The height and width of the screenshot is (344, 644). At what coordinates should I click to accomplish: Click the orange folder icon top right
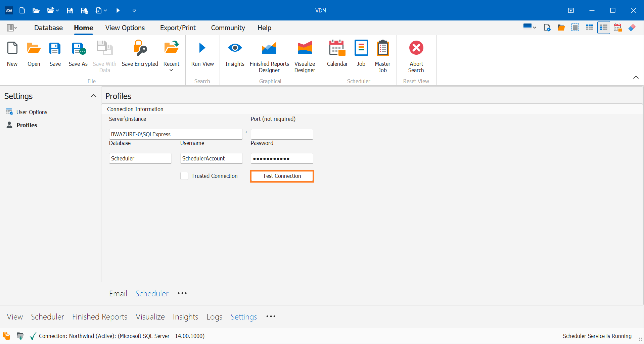point(561,28)
